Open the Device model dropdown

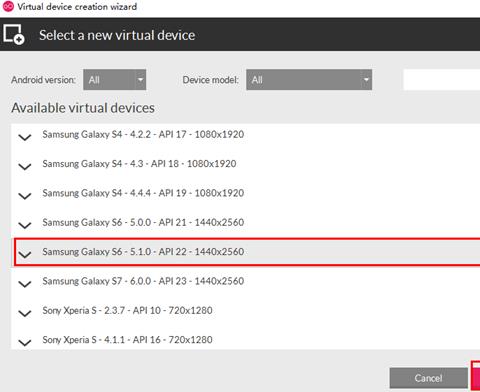(x=309, y=80)
